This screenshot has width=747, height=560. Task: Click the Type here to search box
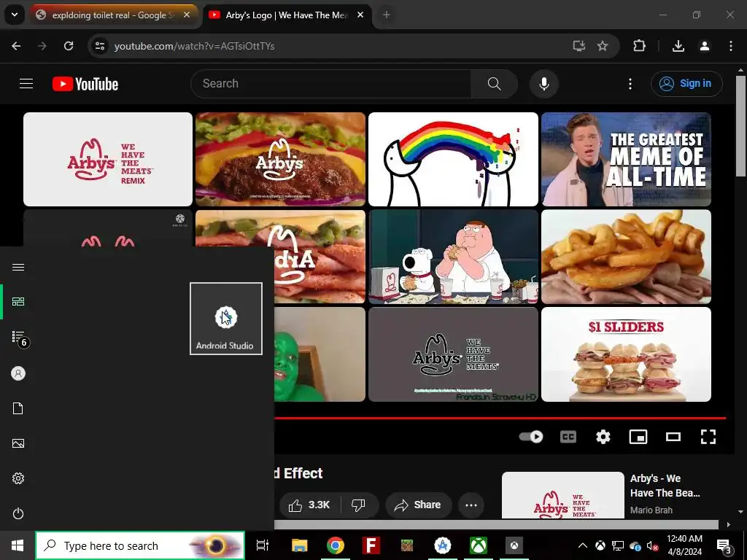tap(140, 545)
